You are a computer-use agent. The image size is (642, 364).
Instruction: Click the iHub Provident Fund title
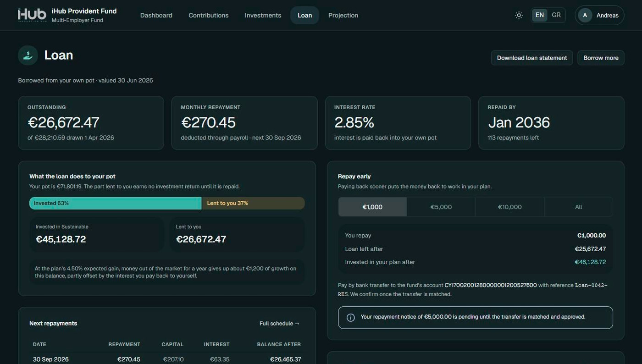84,11
